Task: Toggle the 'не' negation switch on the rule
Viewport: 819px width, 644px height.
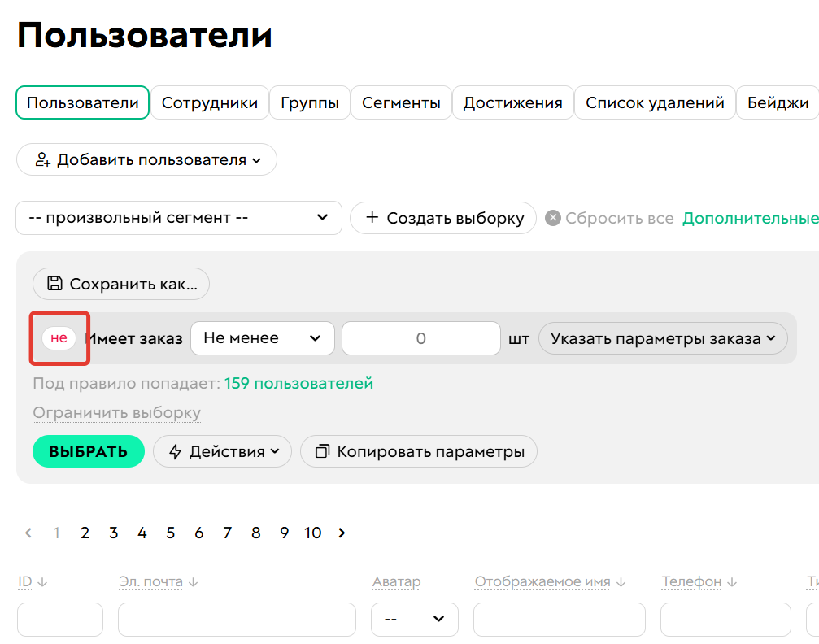Action: click(58, 338)
